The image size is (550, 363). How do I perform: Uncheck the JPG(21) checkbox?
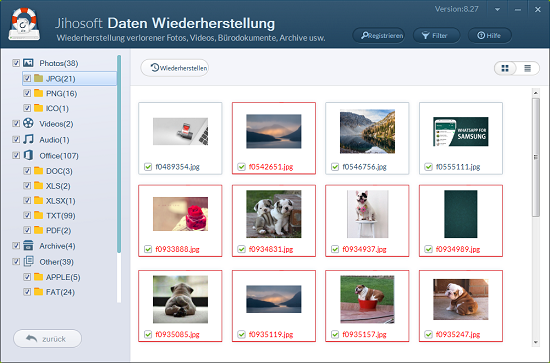coord(27,78)
